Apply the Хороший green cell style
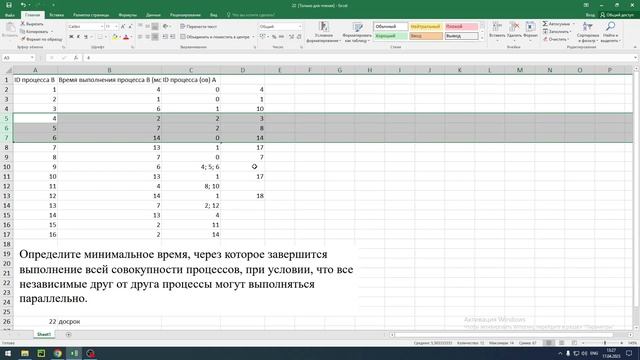This screenshot has height=360, width=640. coord(391,36)
